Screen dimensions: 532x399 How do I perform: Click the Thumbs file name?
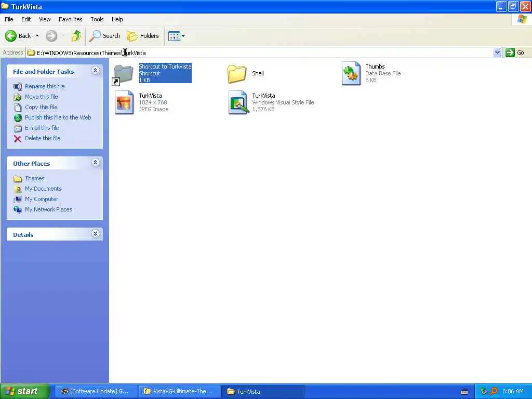375,66
